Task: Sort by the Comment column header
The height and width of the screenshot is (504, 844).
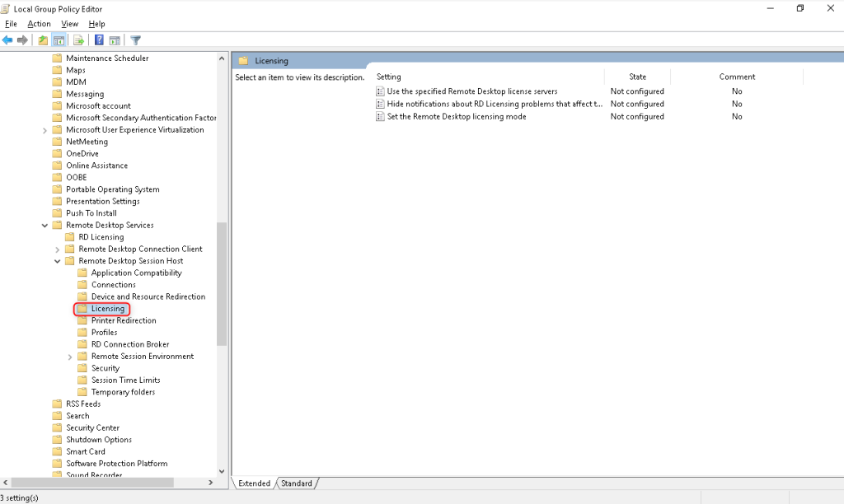Action: point(737,77)
